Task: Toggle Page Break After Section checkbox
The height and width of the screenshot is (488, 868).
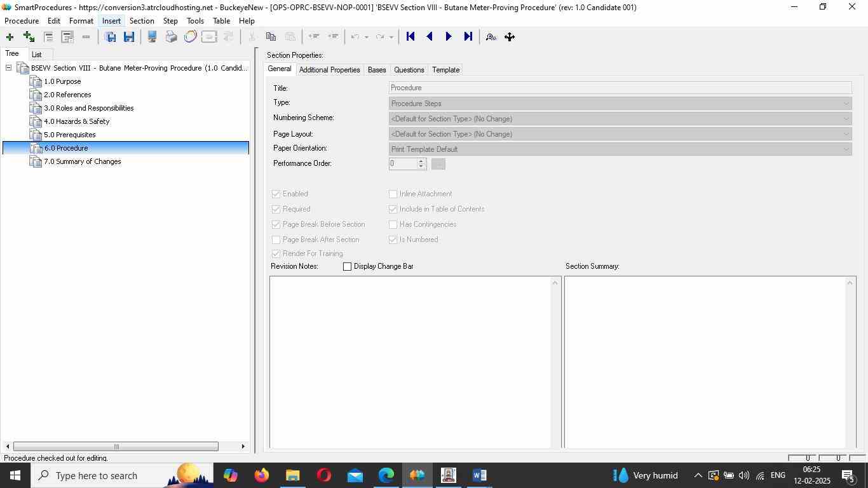Action: [276, 240]
